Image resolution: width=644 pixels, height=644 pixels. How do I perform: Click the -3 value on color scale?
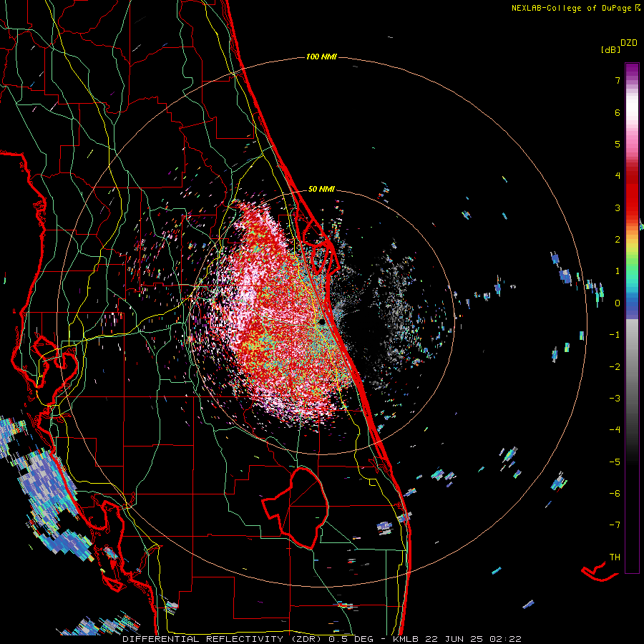[615, 399]
